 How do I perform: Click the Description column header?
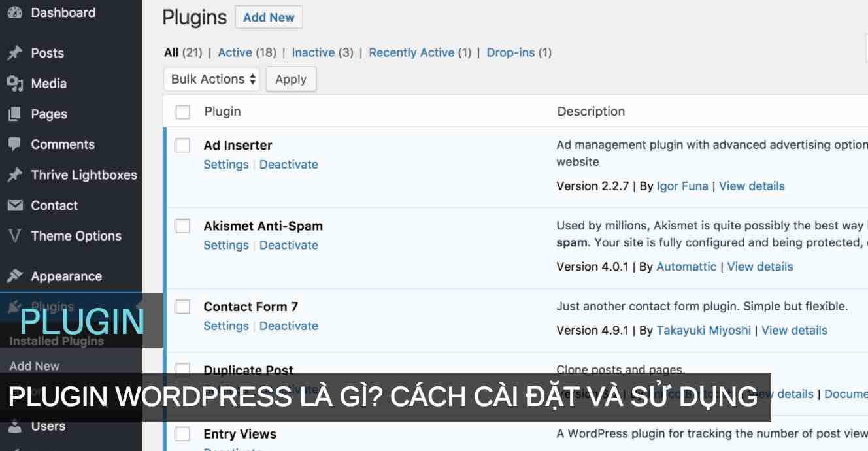(591, 112)
